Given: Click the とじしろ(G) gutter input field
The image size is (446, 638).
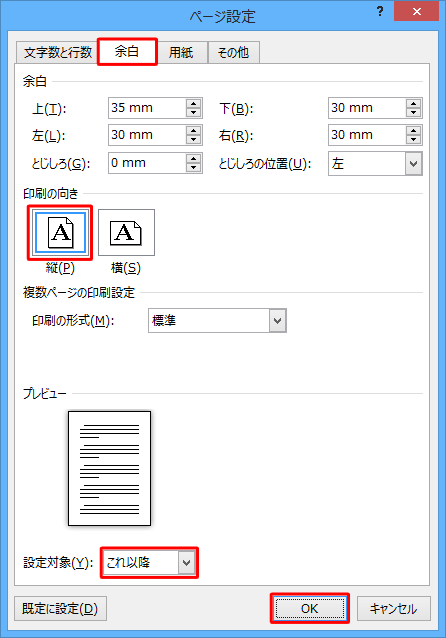Looking at the screenshot, I should click(x=147, y=163).
